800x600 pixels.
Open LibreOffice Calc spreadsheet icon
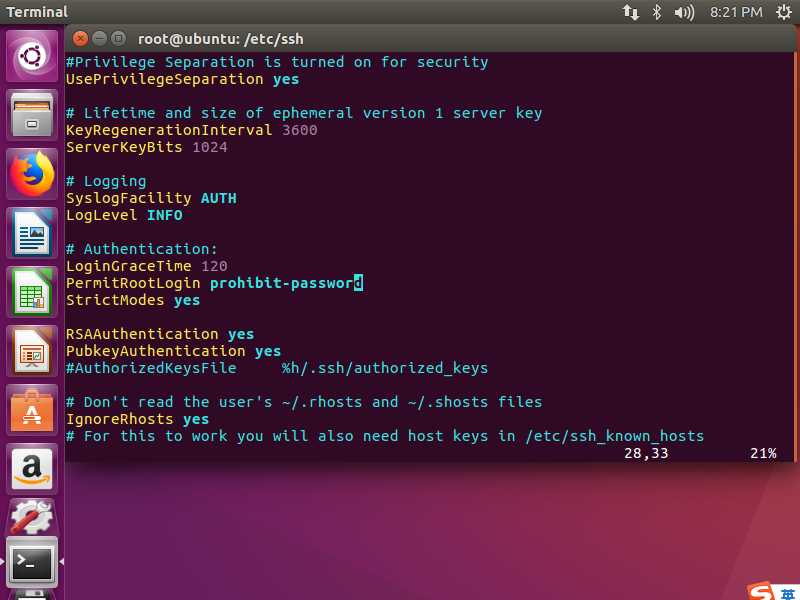(32, 292)
